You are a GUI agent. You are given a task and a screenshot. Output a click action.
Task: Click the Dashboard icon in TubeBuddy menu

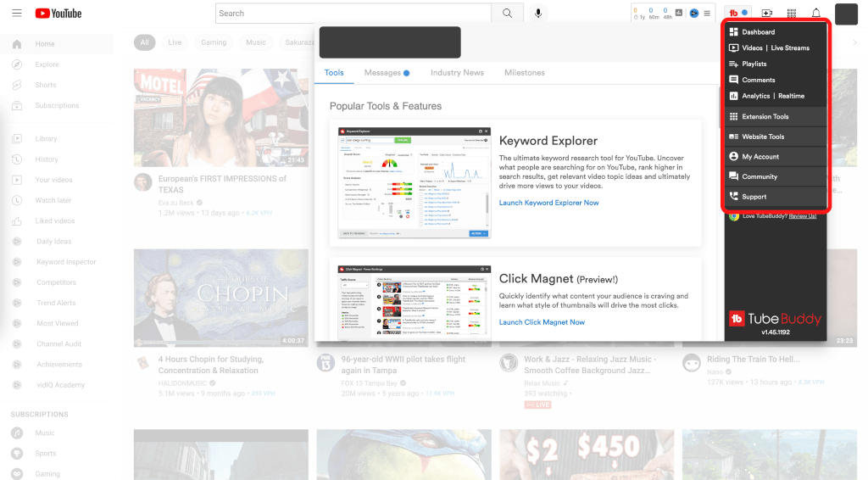[x=734, y=32]
